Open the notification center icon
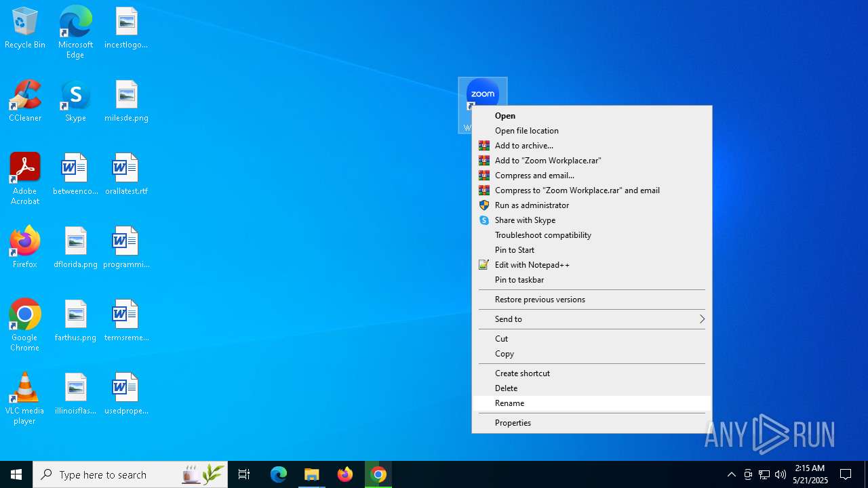 click(x=846, y=474)
